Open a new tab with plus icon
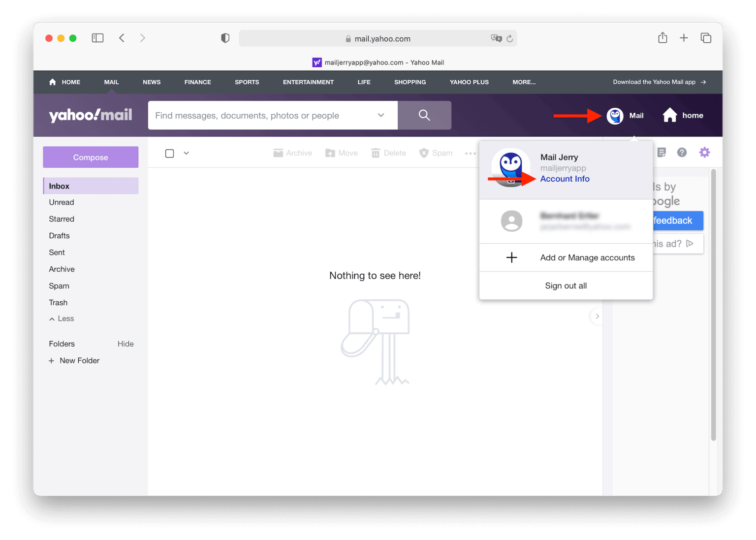The width and height of the screenshot is (756, 540). tap(684, 38)
